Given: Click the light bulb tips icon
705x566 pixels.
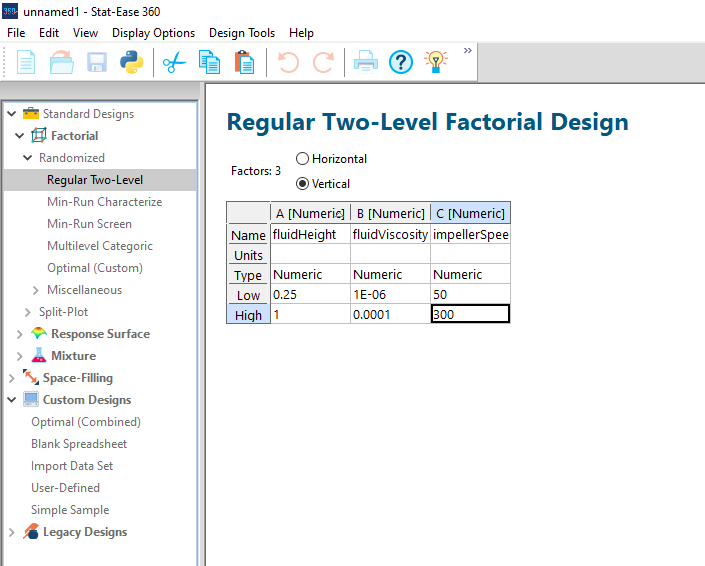Looking at the screenshot, I should click(436, 62).
